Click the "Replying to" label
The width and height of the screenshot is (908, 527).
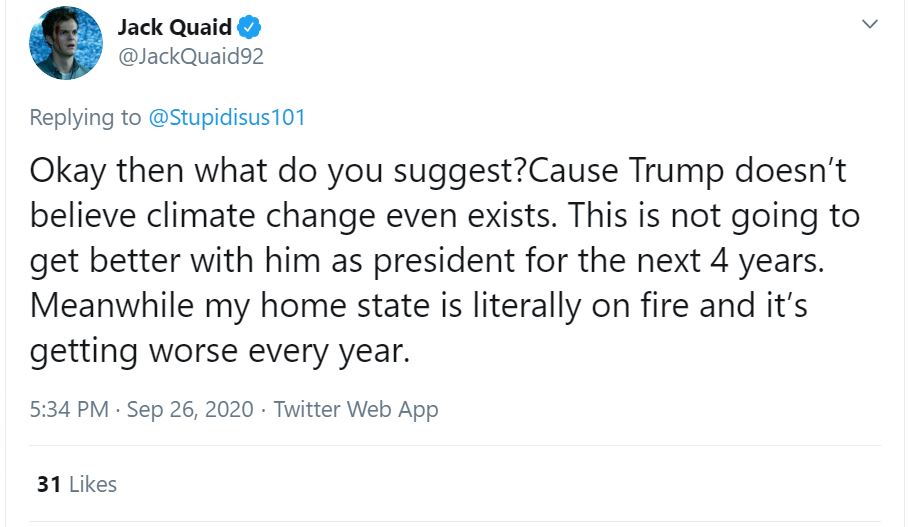(x=86, y=117)
